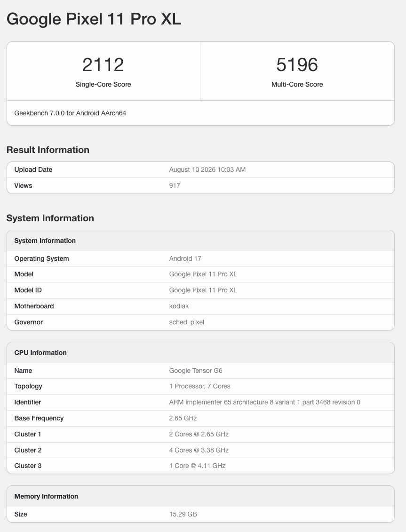Click the Memory Information table header
Screen dimensions: 406x532
(x=46, y=496)
